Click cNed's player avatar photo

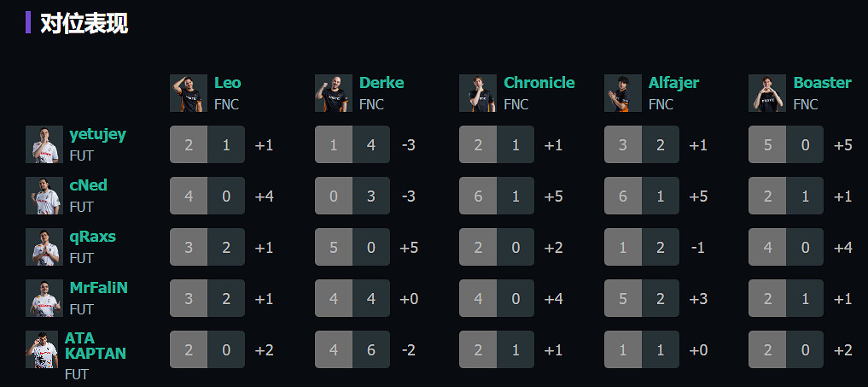pyautogui.click(x=44, y=196)
